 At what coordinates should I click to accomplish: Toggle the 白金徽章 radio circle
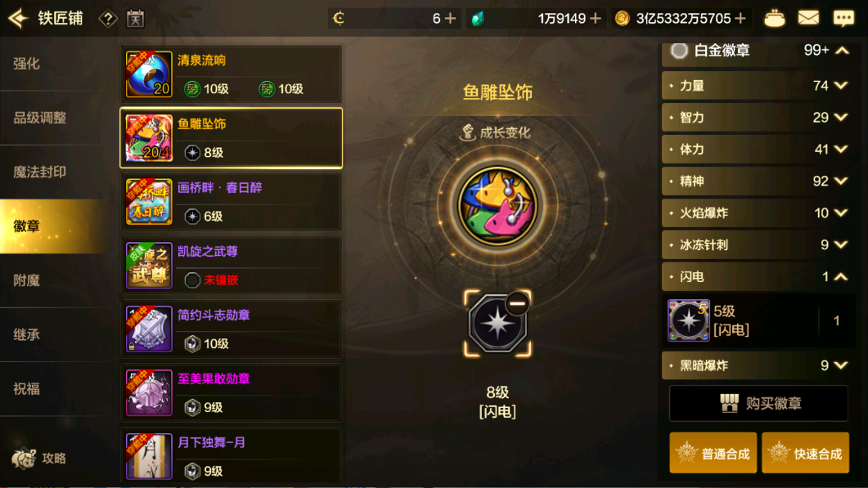[679, 51]
